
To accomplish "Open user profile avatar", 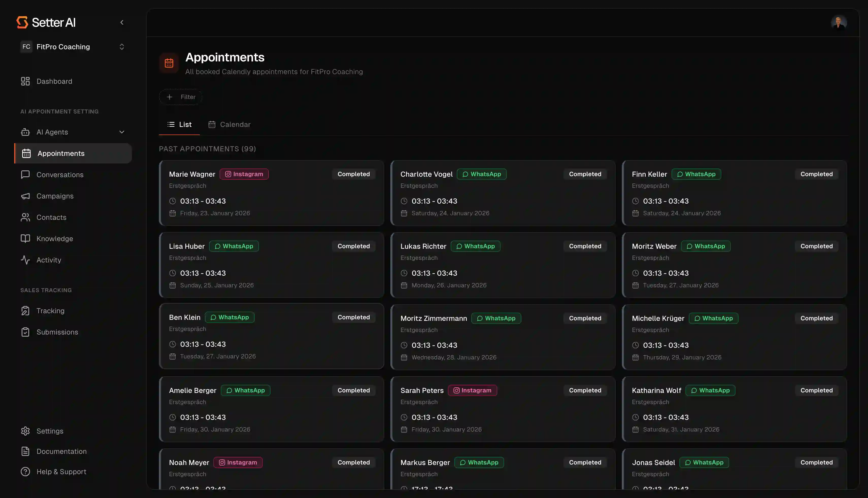I will (x=839, y=23).
